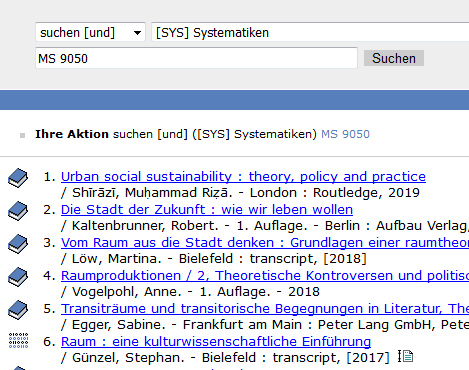Open the suchen [und] dropdown
Viewport: 469px width, 370px height.
[x=90, y=32]
